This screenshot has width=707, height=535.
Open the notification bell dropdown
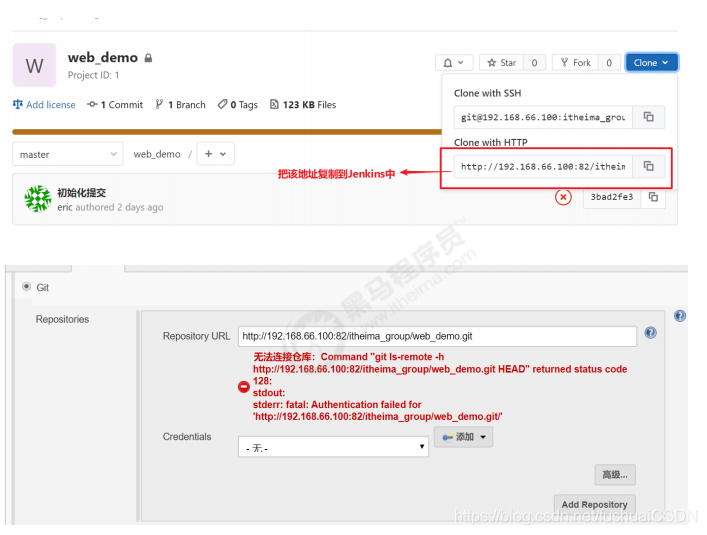pyautogui.click(x=454, y=63)
